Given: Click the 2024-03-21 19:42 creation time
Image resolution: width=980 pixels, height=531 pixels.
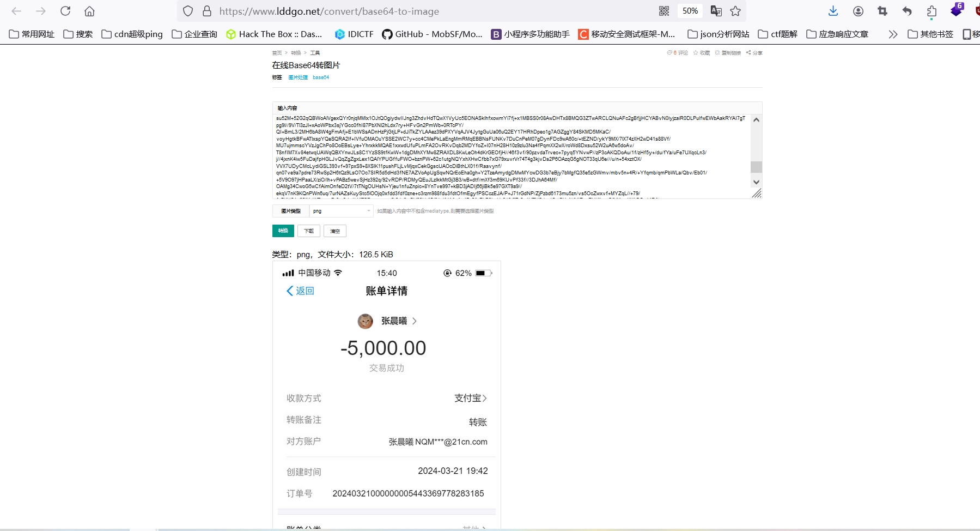Looking at the screenshot, I should (x=453, y=471).
